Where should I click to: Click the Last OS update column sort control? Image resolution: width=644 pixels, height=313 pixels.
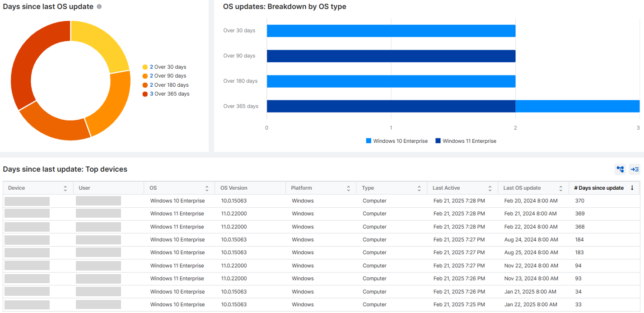tap(560, 188)
